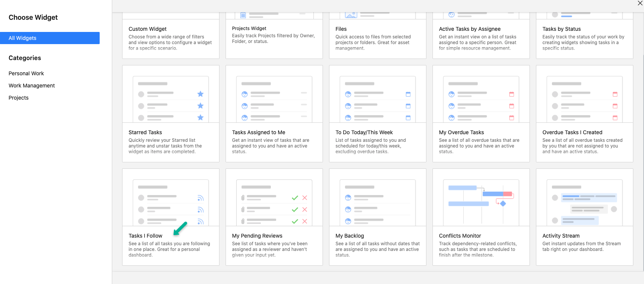Add the Custom Widget

coord(170,38)
